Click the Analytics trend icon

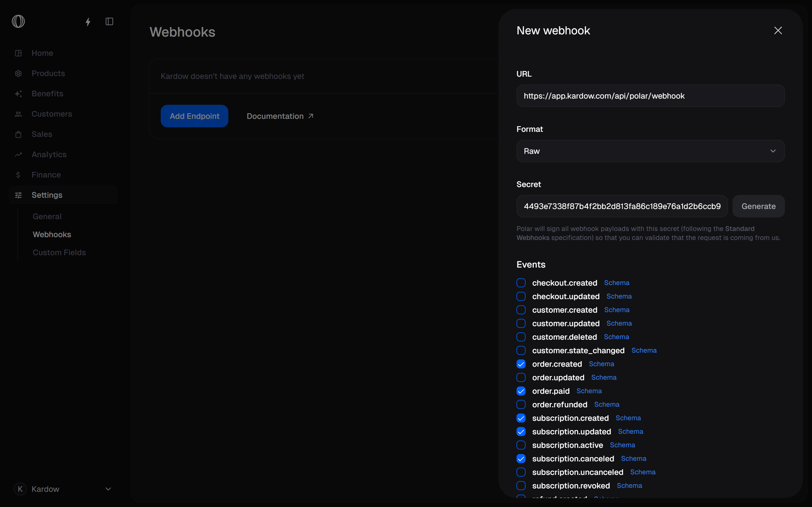18,155
